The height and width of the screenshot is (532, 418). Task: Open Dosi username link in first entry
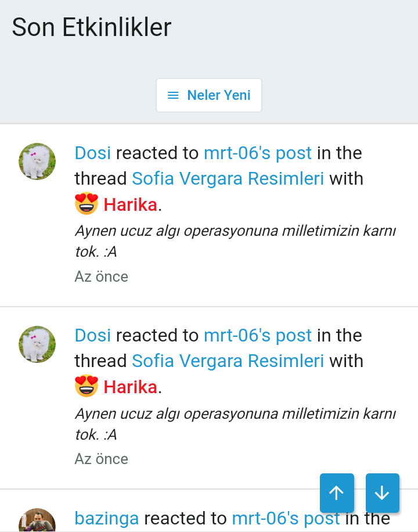[93, 153]
